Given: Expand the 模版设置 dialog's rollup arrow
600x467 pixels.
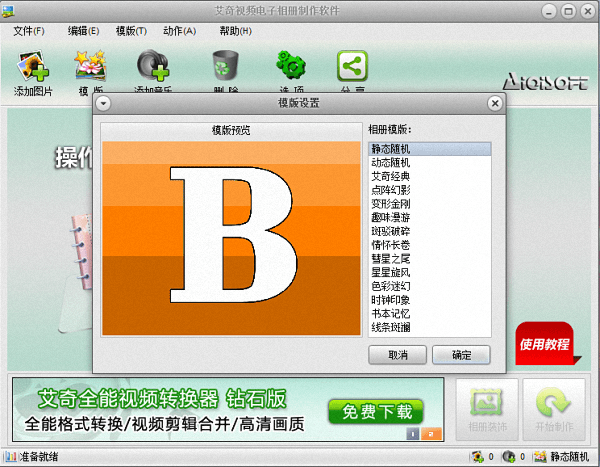Looking at the screenshot, I should [103, 103].
